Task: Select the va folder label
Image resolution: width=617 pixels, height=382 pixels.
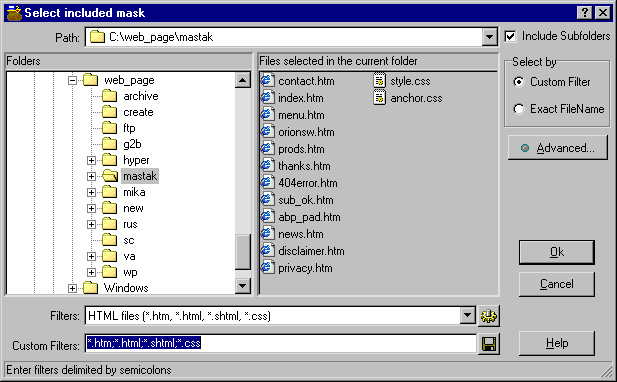Action: (x=129, y=256)
